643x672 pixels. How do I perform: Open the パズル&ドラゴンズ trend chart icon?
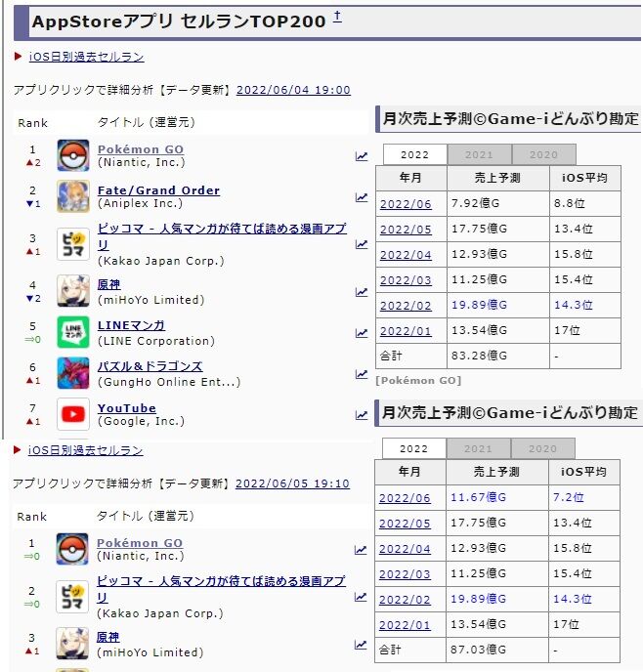[362, 374]
